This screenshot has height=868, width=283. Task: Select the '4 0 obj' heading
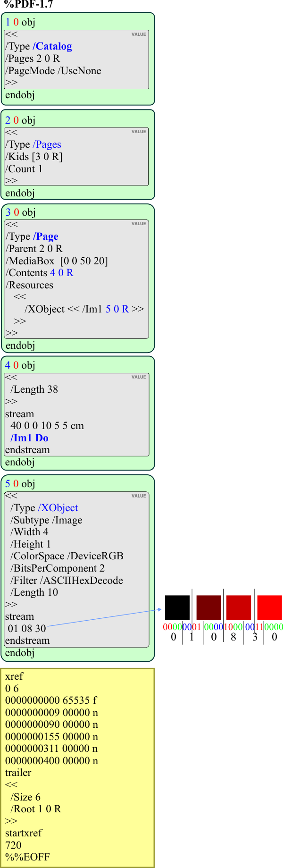point(20,365)
